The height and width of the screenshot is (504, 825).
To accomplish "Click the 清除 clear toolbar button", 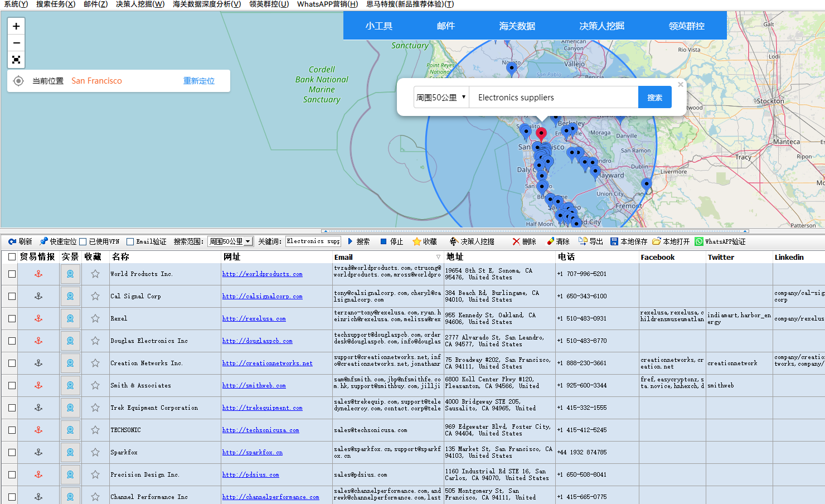I will click(558, 241).
